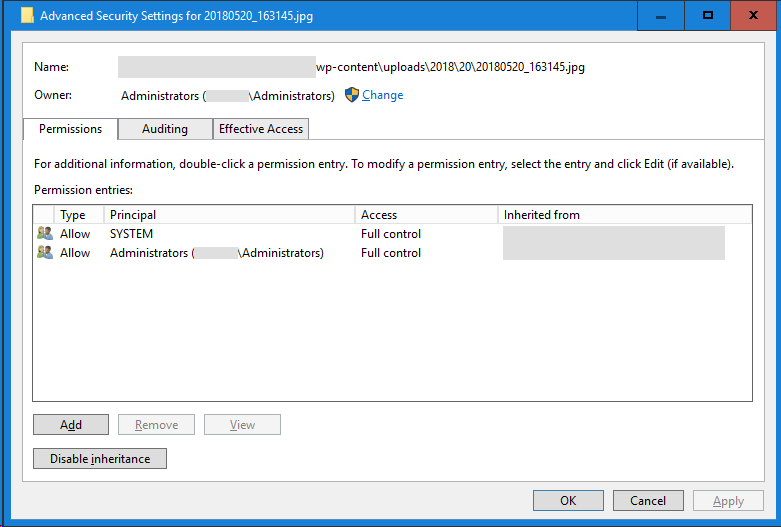Image resolution: width=781 pixels, height=527 pixels.
Task: Cancel the security settings dialog
Action: click(648, 501)
